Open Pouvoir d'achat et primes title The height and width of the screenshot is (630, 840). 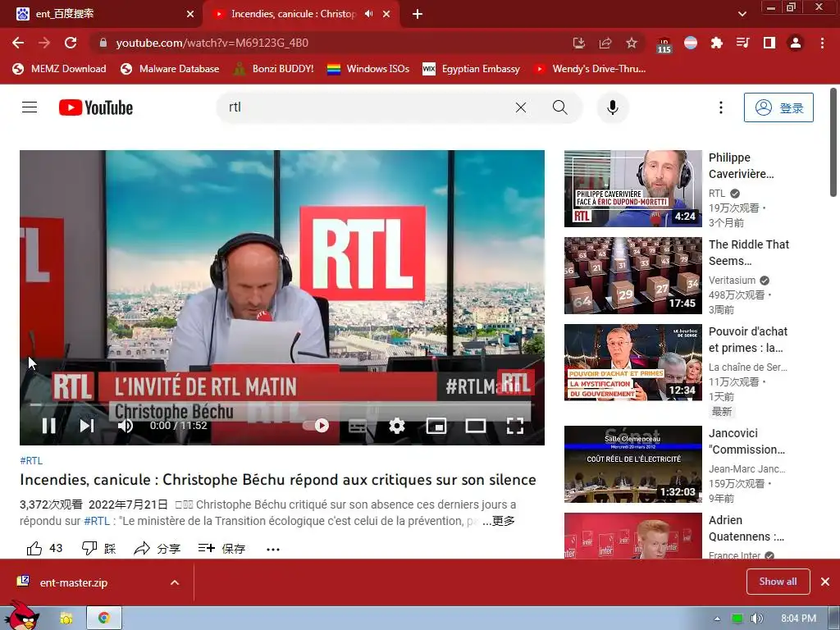pyautogui.click(x=748, y=340)
